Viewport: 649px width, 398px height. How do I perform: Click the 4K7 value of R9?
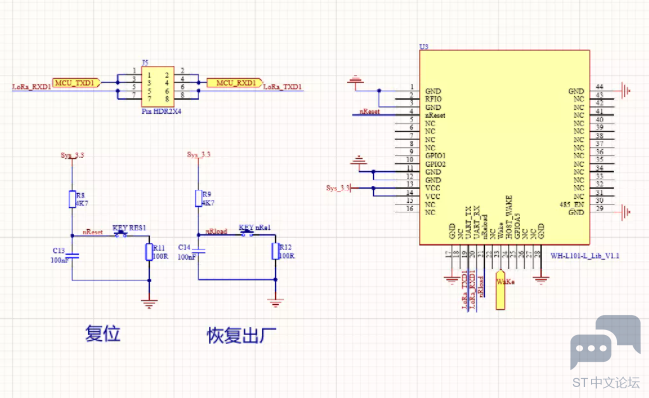[209, 203]
